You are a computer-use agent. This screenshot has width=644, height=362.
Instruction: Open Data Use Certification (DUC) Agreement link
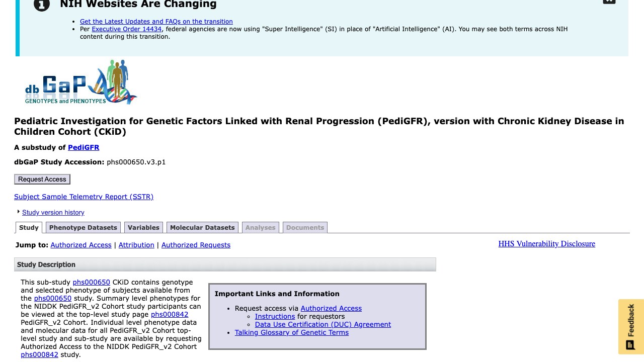(323, 324)
